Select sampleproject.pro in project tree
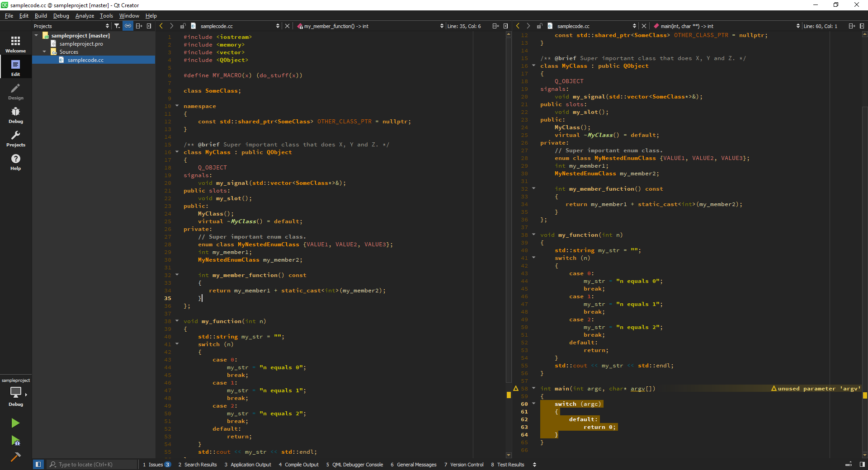868x470 pixels. 81,44
